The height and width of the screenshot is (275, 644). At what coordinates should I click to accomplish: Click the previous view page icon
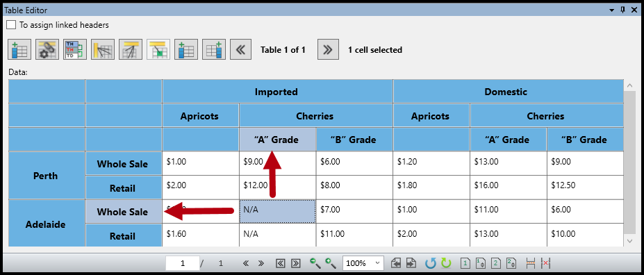coord(396,263)
